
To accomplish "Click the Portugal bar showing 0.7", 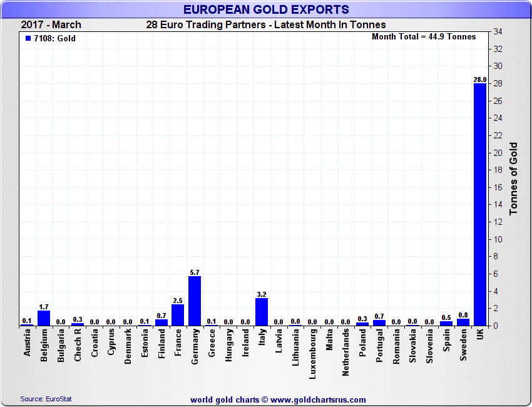I will pos(379,323).
